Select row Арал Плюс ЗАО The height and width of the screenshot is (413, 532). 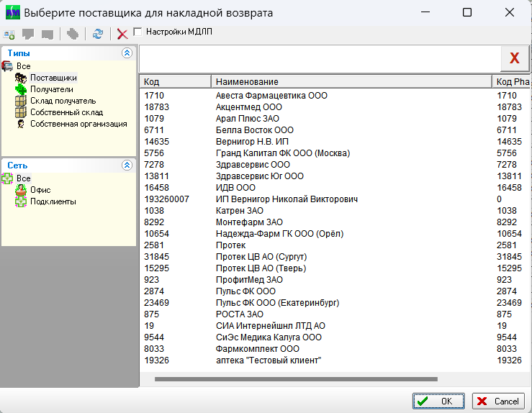pos(334,119)
